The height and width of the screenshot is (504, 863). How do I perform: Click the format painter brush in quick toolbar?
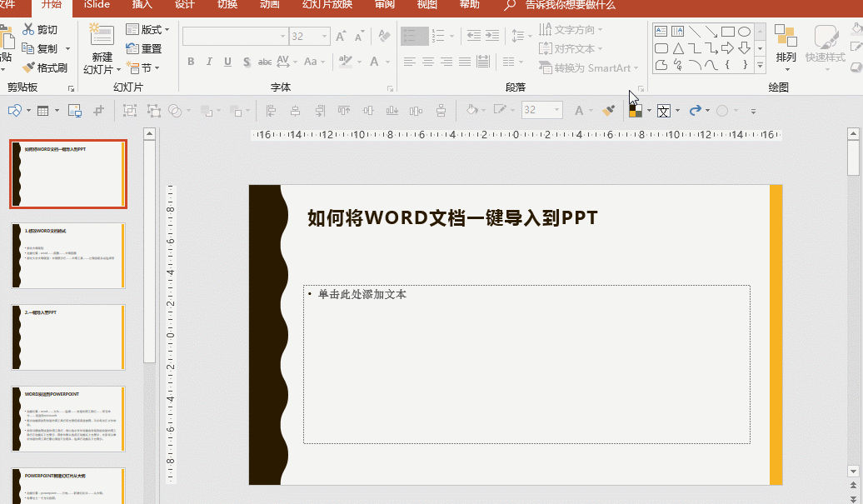pyautogui.click(x=608, y=111)
